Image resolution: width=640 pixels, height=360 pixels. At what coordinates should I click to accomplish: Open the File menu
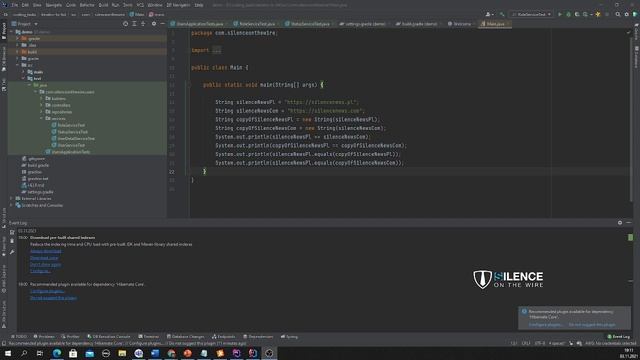(15, 5)
